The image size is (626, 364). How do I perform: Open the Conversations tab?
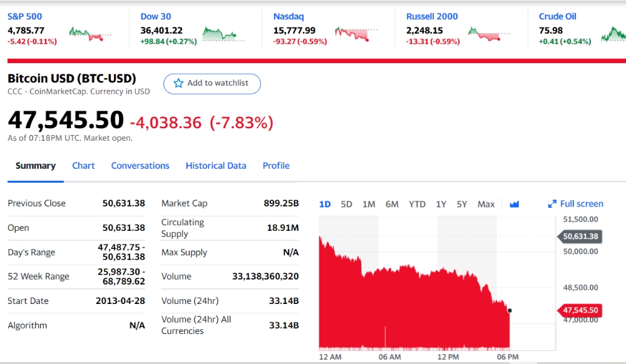[140, 166]
